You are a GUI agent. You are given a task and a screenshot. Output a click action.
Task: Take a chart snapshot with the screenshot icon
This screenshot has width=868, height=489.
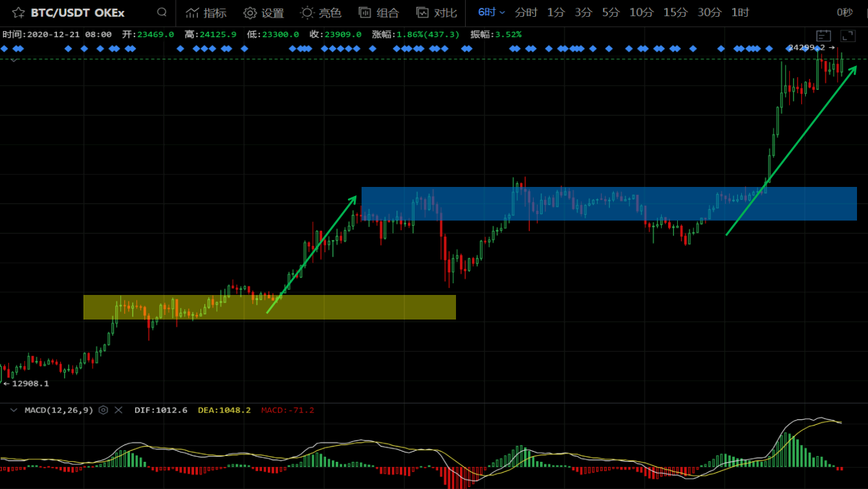(823, 36)
